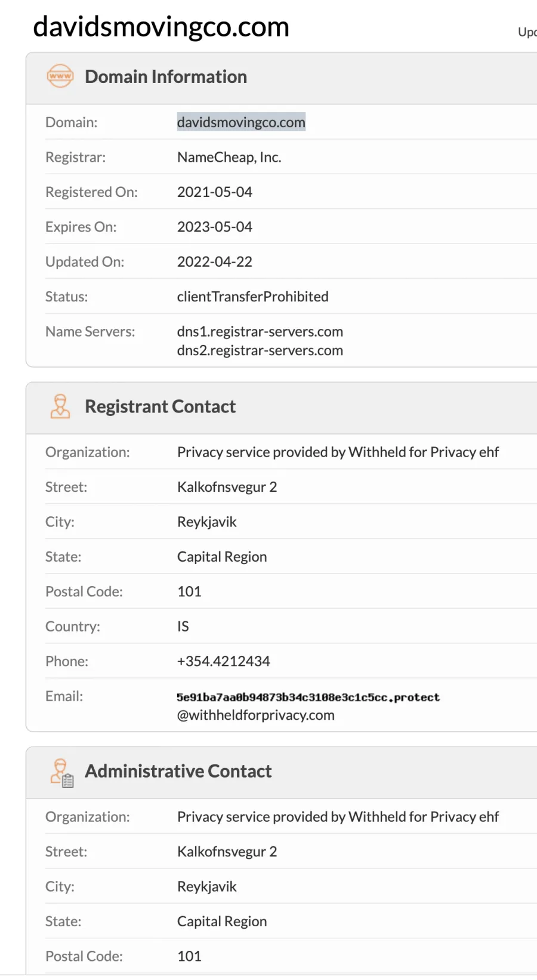Click the Administrative Contact section header
This screenshot has height=980, width=537.
pos(178,771)
